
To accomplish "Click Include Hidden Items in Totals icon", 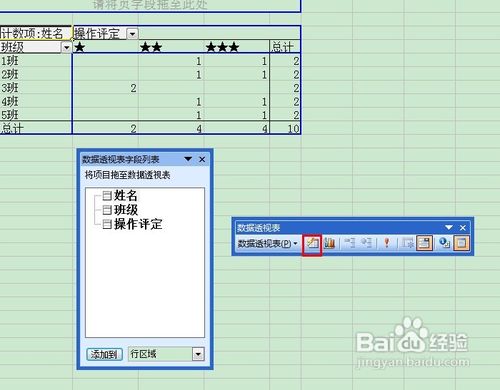I will [408, 243].
